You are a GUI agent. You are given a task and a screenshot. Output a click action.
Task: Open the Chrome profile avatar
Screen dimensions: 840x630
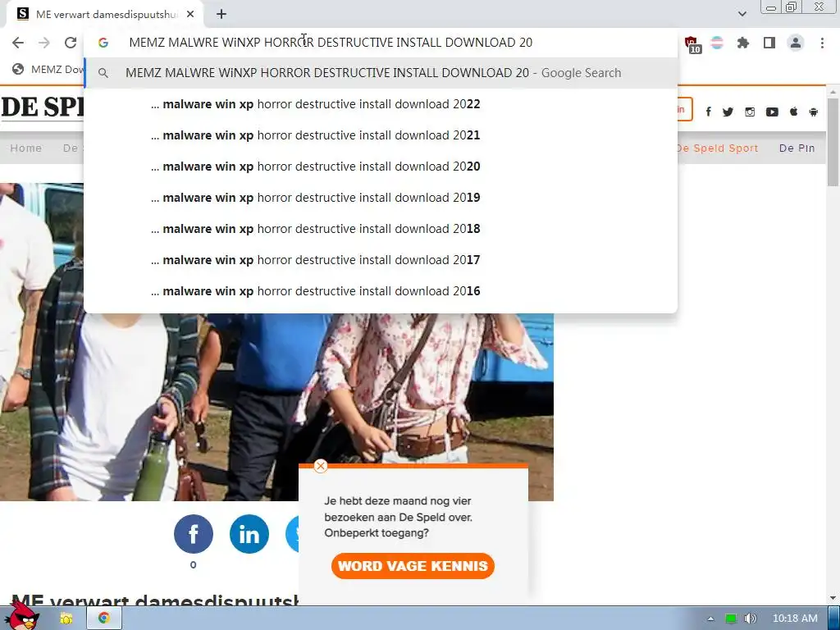(x=796, y=43)
